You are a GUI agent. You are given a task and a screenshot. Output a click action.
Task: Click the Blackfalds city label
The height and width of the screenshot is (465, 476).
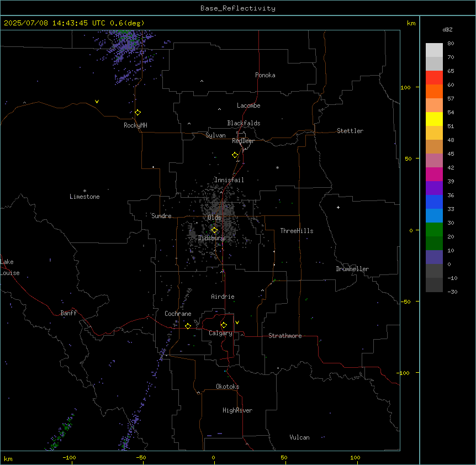pos(244,123)
